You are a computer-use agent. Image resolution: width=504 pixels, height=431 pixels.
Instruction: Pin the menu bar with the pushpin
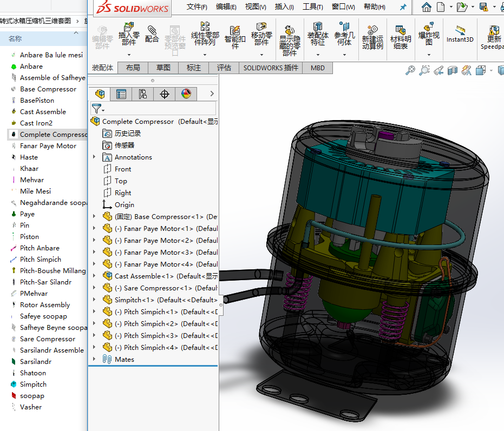[403, 7]
